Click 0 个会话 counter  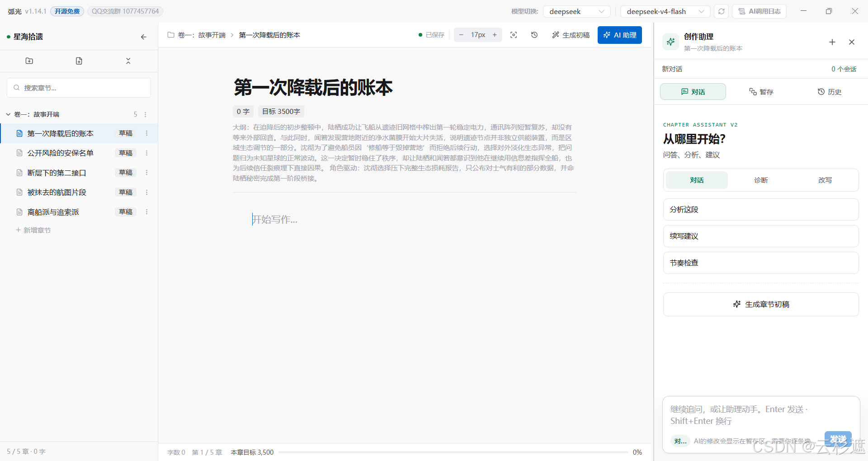[x=844, y=69]
